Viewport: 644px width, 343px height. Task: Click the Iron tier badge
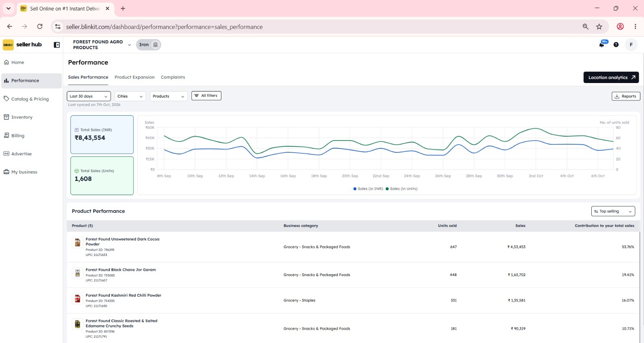pos(149,45)
